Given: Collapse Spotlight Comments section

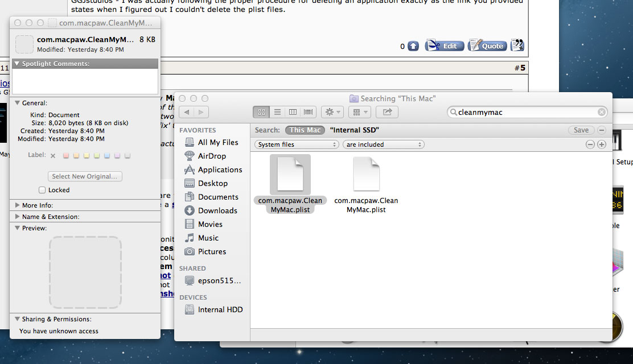Looking at the screenshot, I should coord(17,63).
